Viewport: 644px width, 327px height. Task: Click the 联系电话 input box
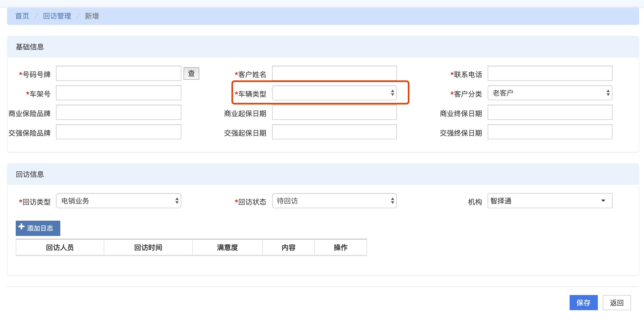coord(550,73)
